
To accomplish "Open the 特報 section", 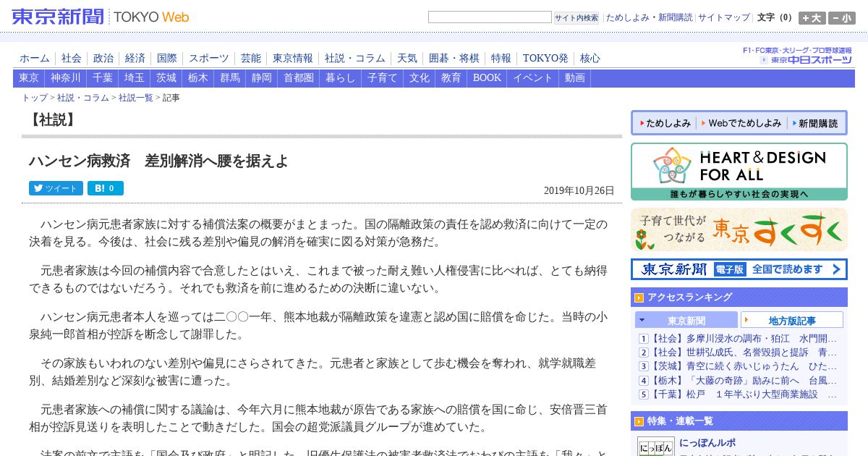I will 501,59.
